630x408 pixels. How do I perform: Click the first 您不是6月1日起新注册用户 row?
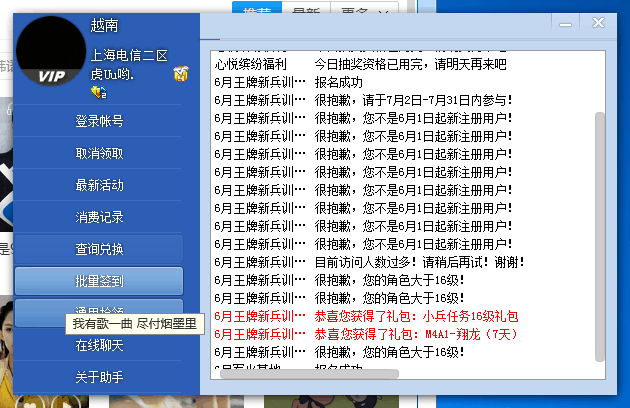[x=363, y=118]
